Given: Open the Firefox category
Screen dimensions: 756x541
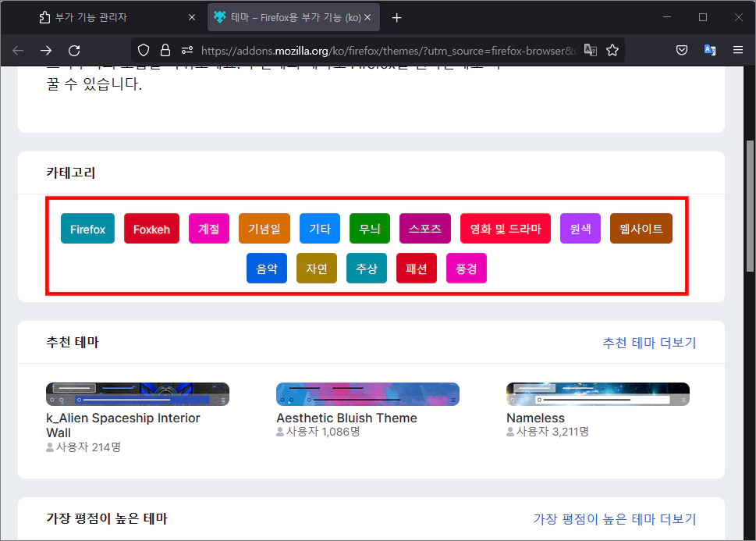Looking at the screenshot, I should (x=87, y=229).
